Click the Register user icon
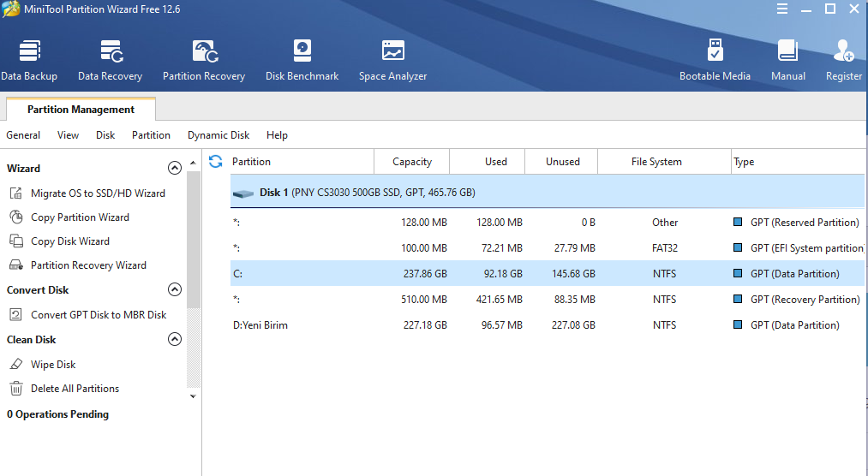The width and height of the screenshot is (868, 476). coord(844,51)
